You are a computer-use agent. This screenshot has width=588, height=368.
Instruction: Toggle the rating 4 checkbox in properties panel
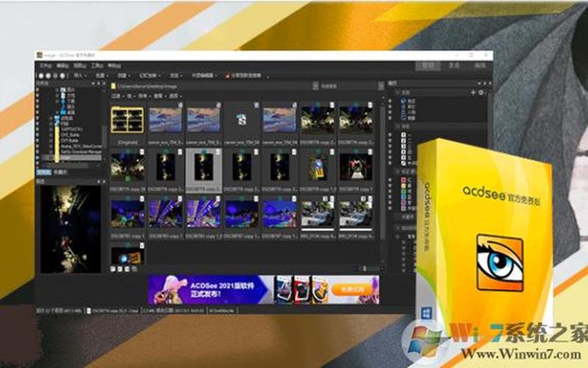tap(404, 152)
